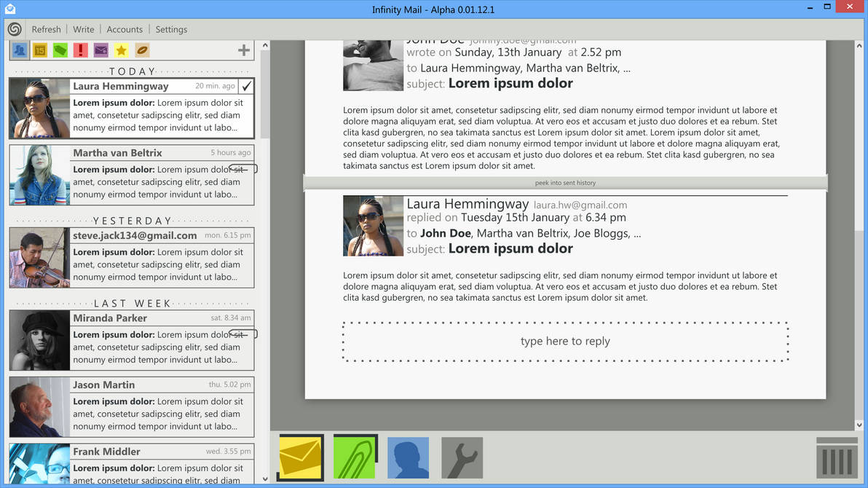Open Miranda Parker message
The width and height of the screenshot is (868, 488).
pos(132,340)
